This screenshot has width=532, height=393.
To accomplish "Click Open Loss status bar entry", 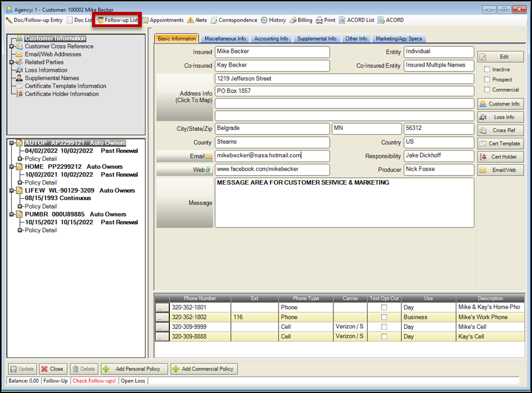I will pos(133,381).
